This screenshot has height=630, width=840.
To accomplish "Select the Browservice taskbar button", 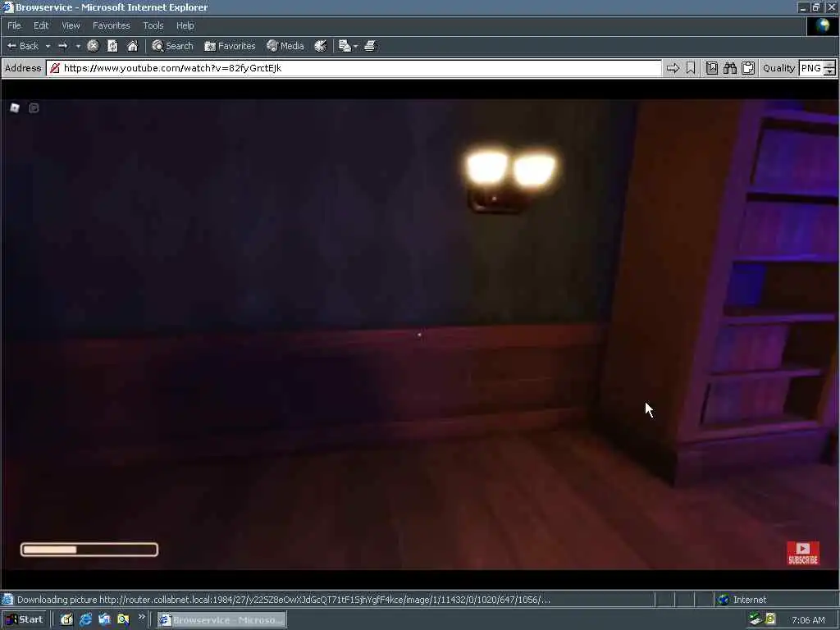I will click(x=221, y=620).
